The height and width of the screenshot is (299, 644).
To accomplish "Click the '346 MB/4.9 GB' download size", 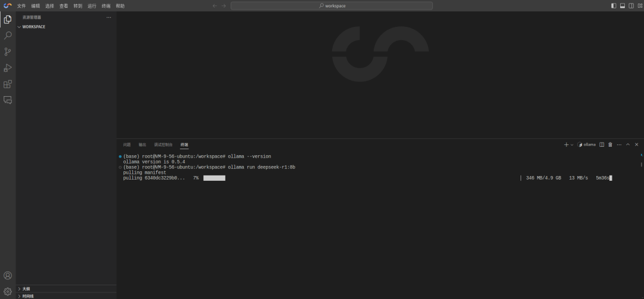I will pos(543,178).
